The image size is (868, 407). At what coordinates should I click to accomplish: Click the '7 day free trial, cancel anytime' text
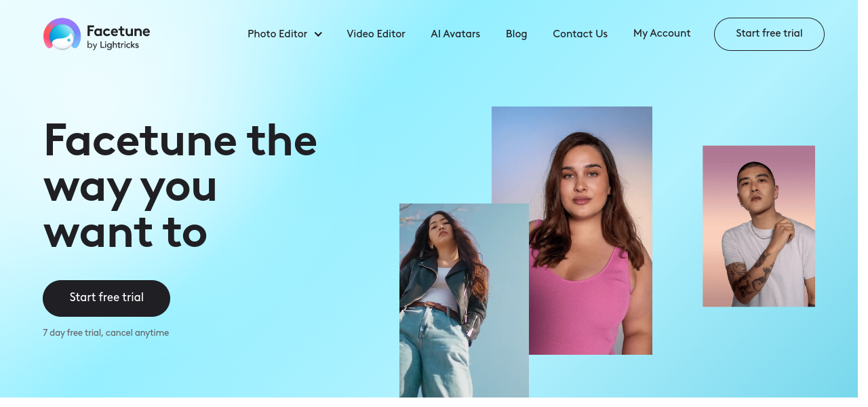coord(106,333)
